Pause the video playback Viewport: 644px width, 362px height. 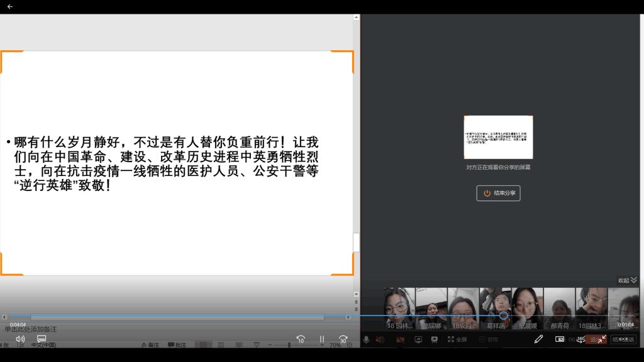click(322, 339)
